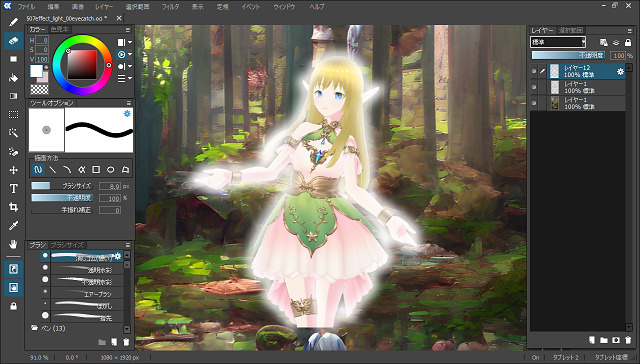
Task: Open the layer blend mode dropdown
Action: [558, 42]
